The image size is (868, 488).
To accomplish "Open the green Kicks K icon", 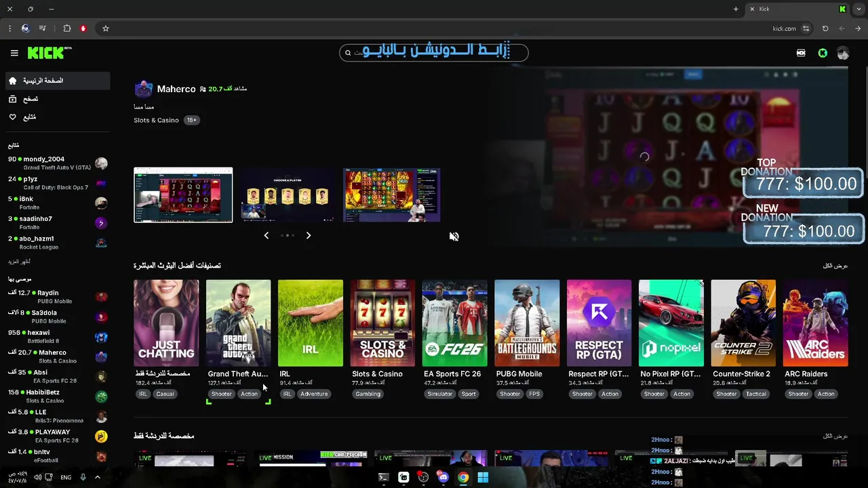I will 823,53.
